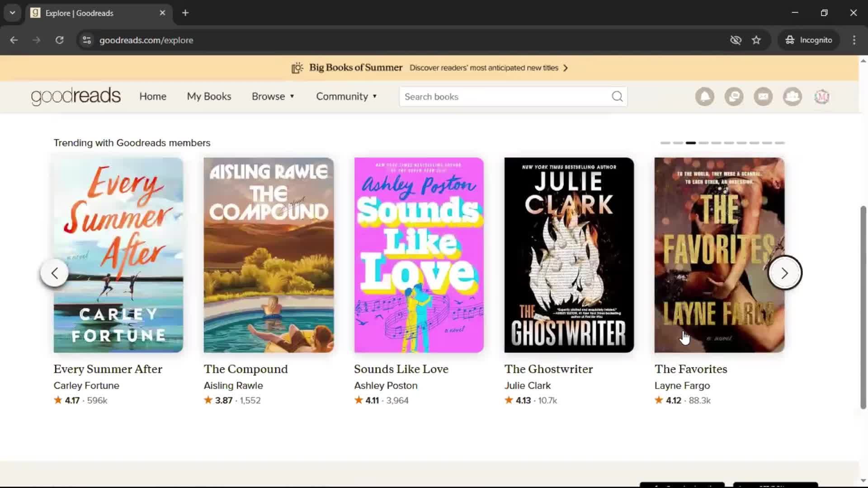Click the Every Summer After title link
The width and height of the screenshot is (868, 488).
[108, 369]
